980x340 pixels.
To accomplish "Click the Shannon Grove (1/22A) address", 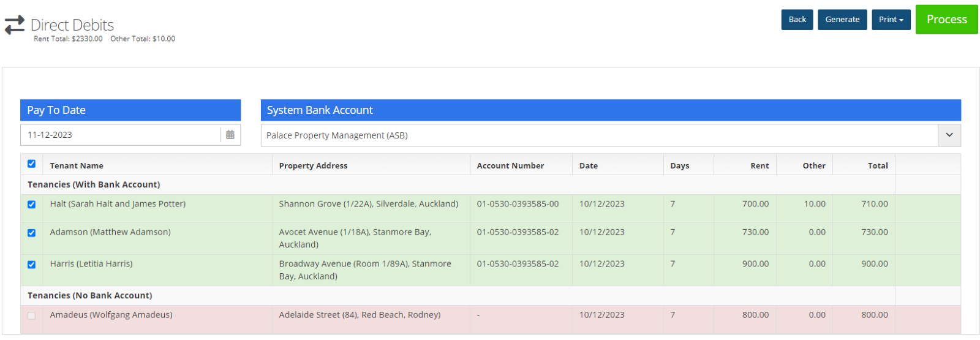I will point(369,204).
